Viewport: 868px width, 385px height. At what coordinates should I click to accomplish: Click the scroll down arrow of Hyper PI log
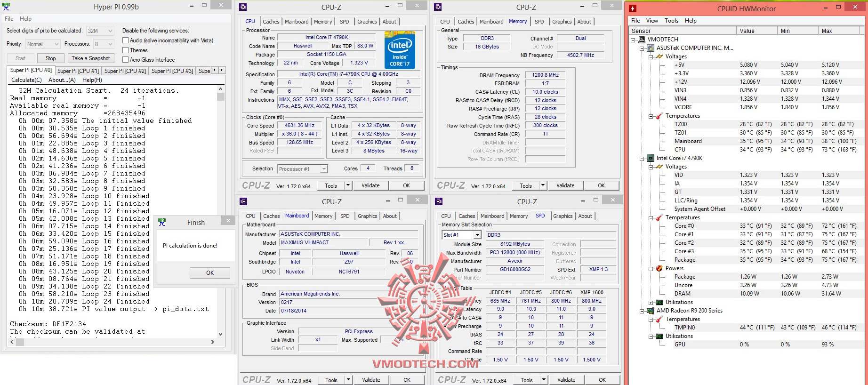pos(221,334)
